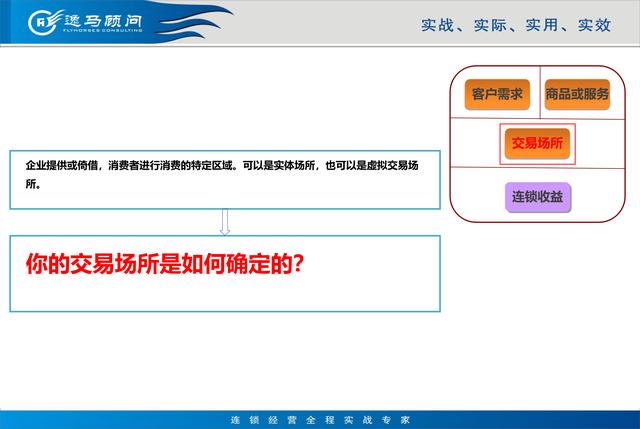This screenshot has height=429, width=640.
Task: Open the purple 连锁收益 button
Action: pos(538,197)
